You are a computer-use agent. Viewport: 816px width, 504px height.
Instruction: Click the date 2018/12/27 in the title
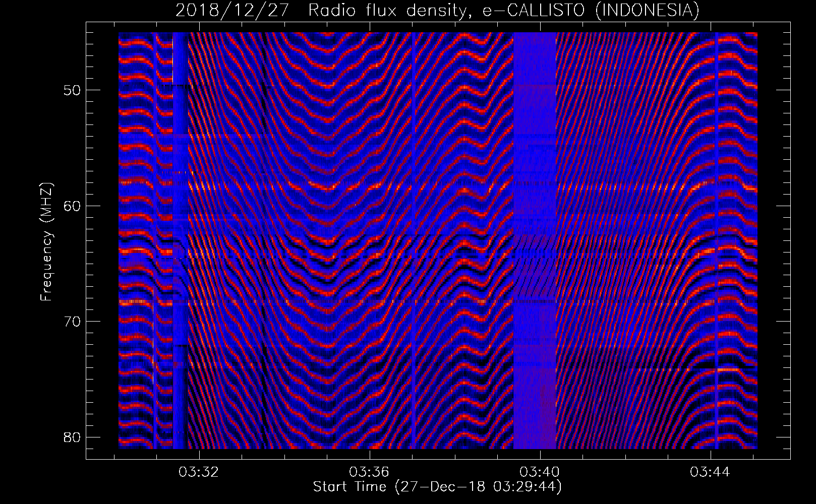pyautogui.click(x=232, y=11)
